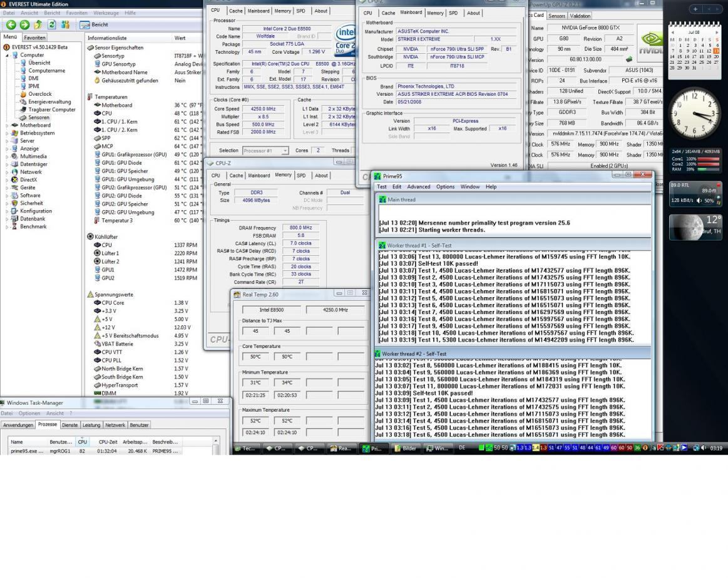Select the Sensoren item in EVEREST tree

(x=35, y=118)
